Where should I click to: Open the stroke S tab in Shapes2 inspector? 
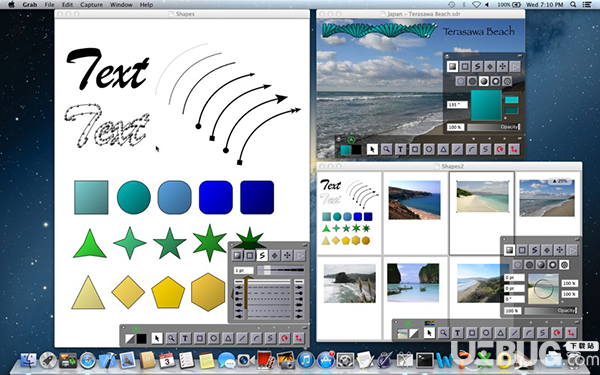[534, 250]
